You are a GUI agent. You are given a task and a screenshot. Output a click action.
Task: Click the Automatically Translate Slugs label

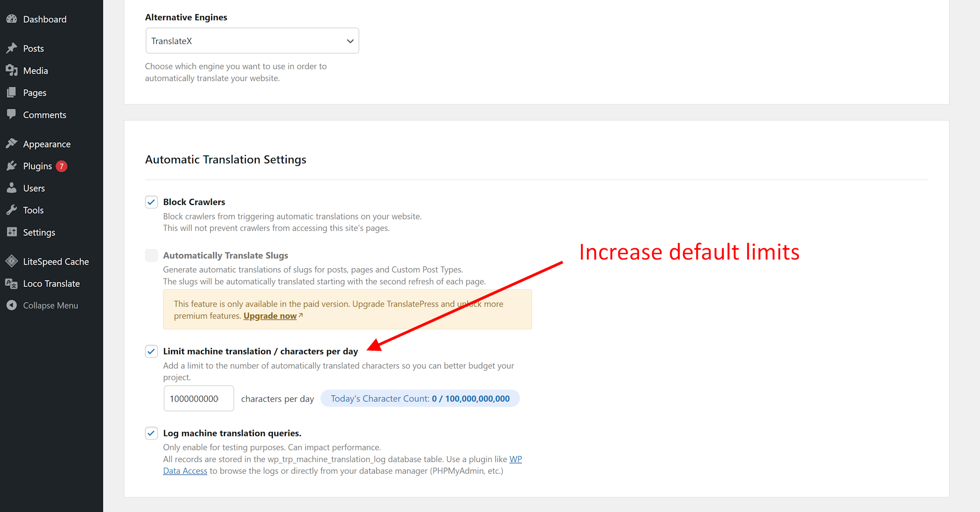click(225, 256)
